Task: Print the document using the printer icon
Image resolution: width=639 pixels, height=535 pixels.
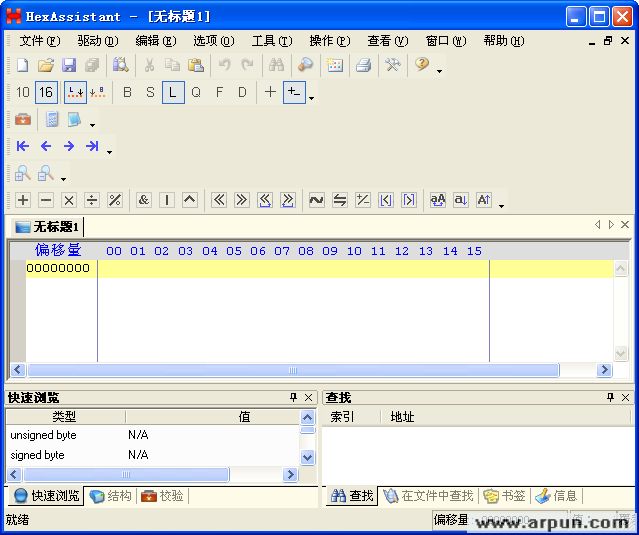Action: tap(363, 65)
